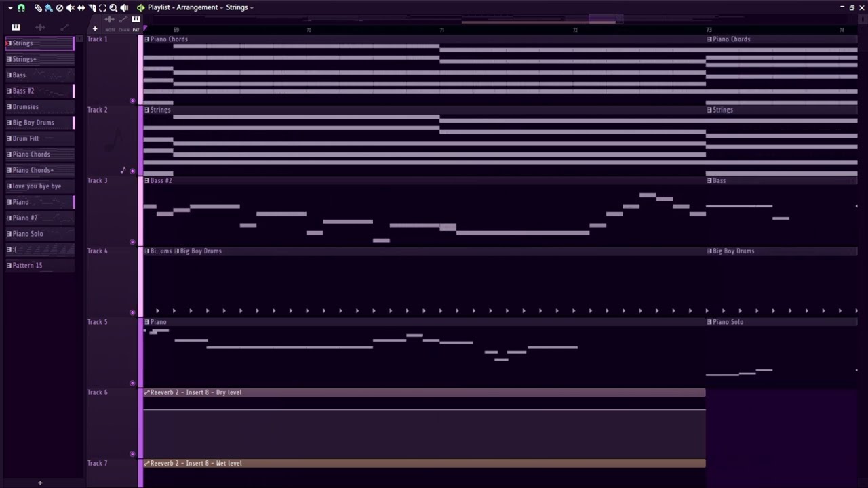The width and height of the screenshot is (868, 488).
Task: Click the Track 4 header label
Action: (x=98, y=251)
